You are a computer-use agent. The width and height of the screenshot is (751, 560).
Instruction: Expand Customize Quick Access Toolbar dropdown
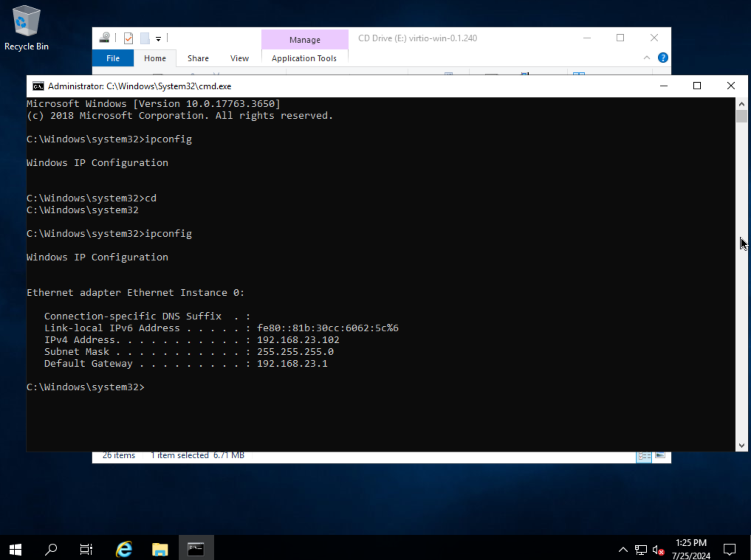coord(158,39)
